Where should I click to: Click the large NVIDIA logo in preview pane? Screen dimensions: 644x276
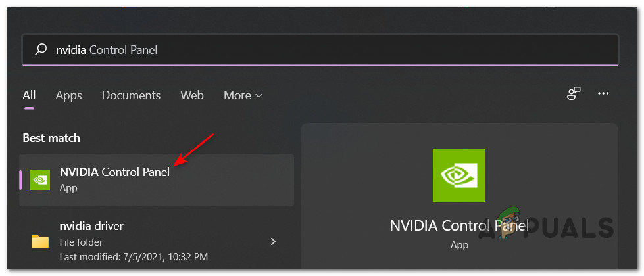tap(459, 175)
